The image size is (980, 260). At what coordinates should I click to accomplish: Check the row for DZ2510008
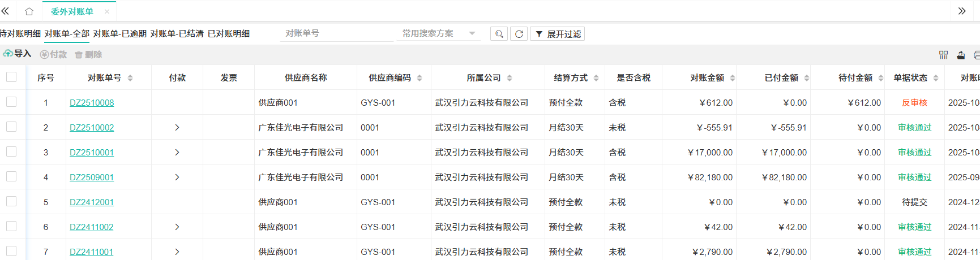pos(11,102)
